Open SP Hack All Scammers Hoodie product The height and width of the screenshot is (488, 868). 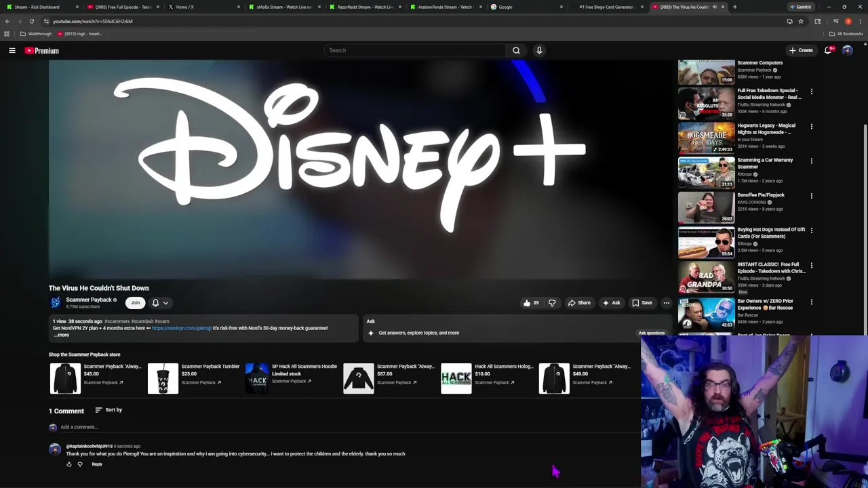coord(291,378)
